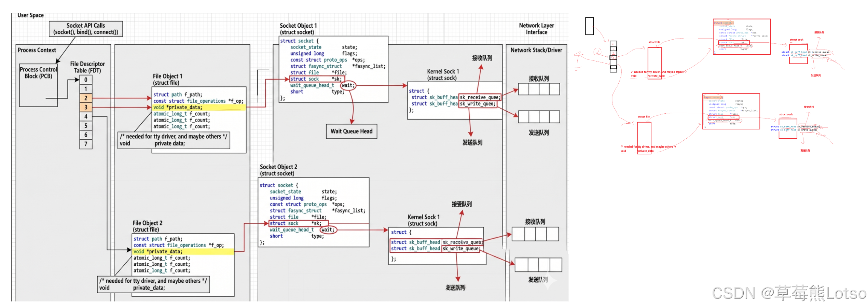868x307 pixels.
Task: Click boxed "struct sock *sk;" in Socket Object 2
Action: [x=299, y=224]
